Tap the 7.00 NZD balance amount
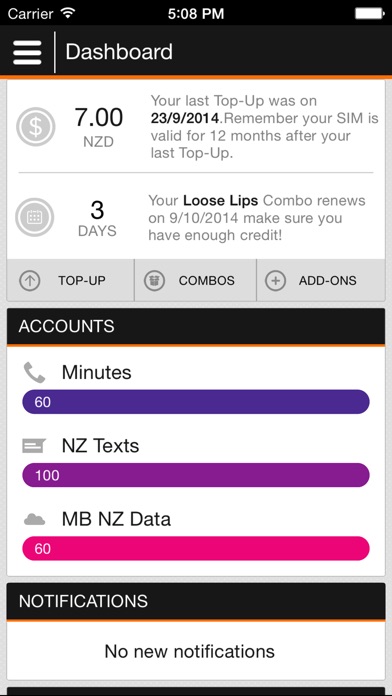This screenshot has width=392, height=696. tap(99, 126)
